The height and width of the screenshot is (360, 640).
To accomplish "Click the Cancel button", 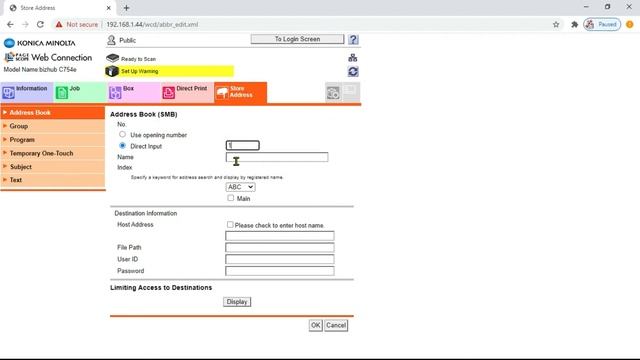I will coord(336,325).
